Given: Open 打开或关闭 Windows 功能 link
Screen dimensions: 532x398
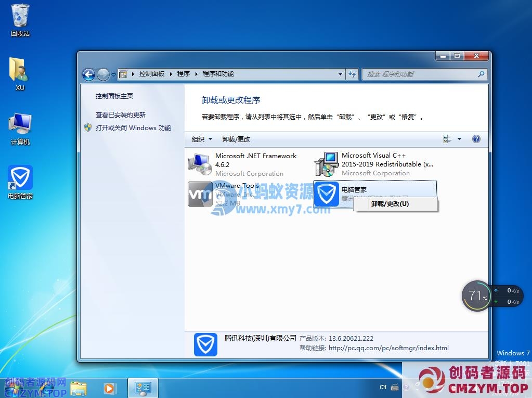Looking at the screenshot, I should coord(133,128).
